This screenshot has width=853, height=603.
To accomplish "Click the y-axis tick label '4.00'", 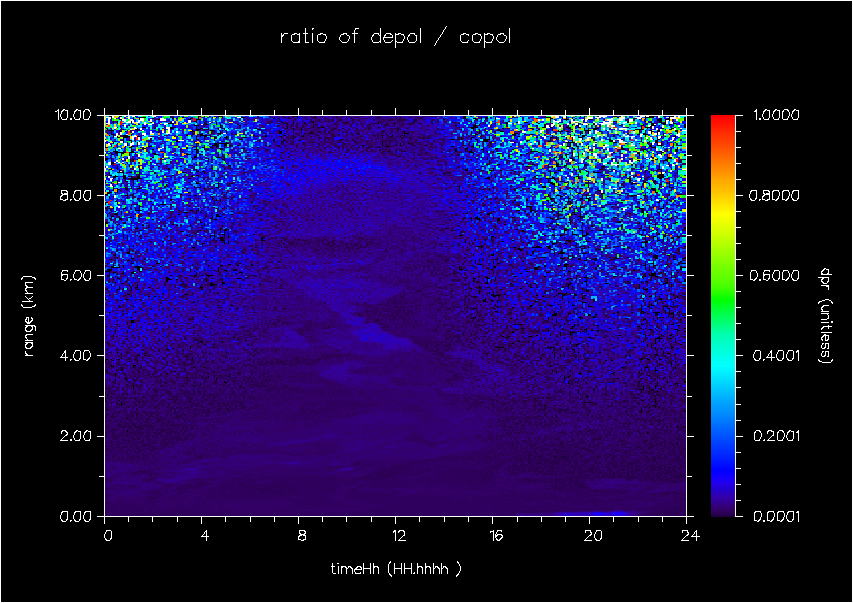I will pyautogui.click(x=76, y=356).
